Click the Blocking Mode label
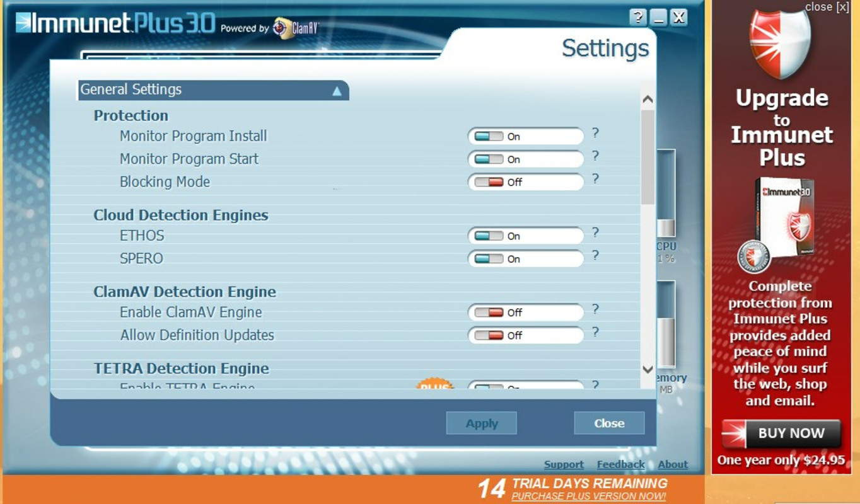 165,182
